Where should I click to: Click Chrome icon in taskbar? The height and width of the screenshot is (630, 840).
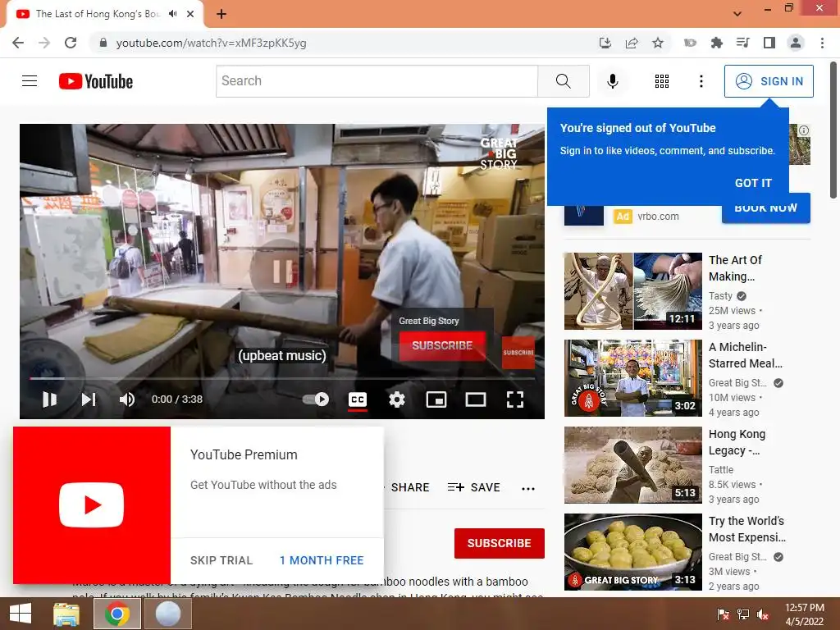pyautogui.click(x=117, y=614)
